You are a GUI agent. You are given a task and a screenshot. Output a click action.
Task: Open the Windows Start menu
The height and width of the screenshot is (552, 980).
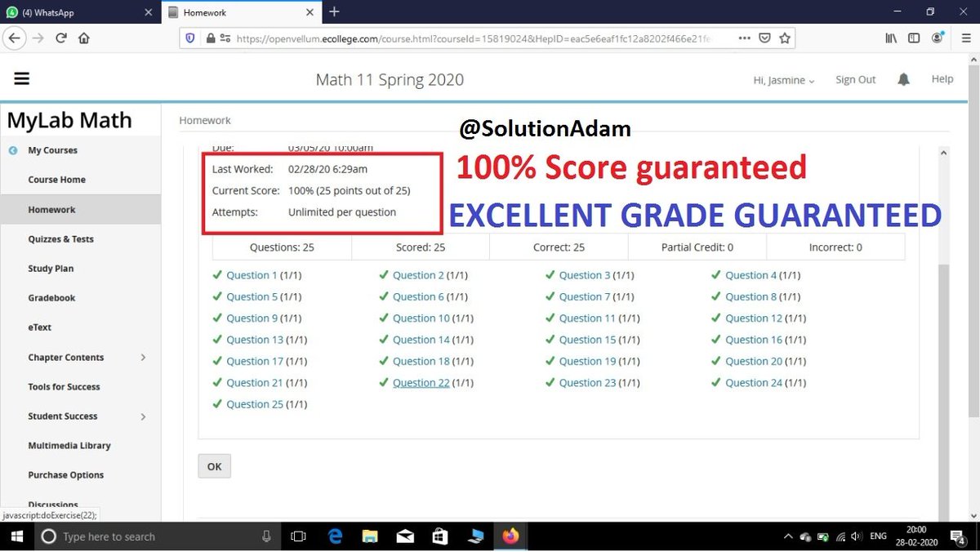[15, 536]
